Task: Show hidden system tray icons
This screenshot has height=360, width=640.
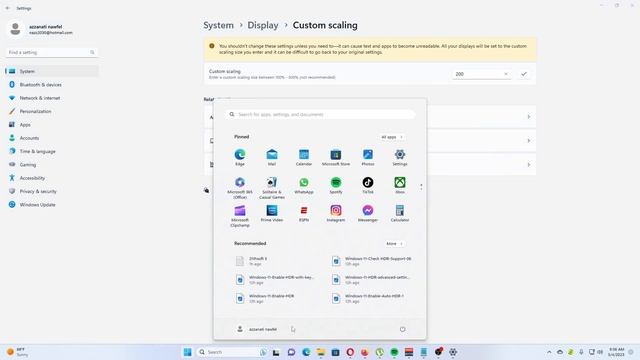Action: 549,352
